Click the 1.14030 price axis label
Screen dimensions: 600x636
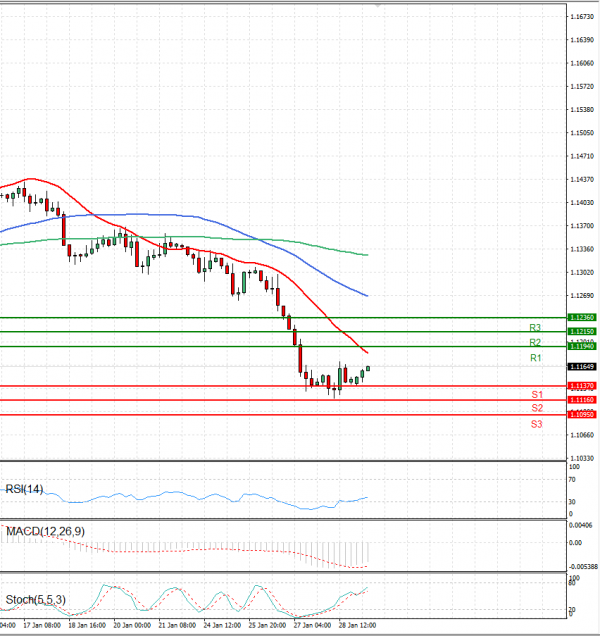[582, 202]
